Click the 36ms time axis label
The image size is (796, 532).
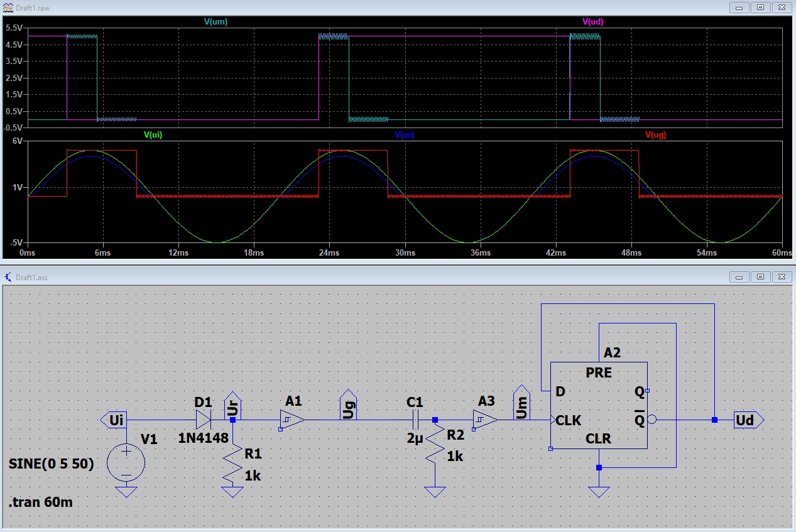480,252
